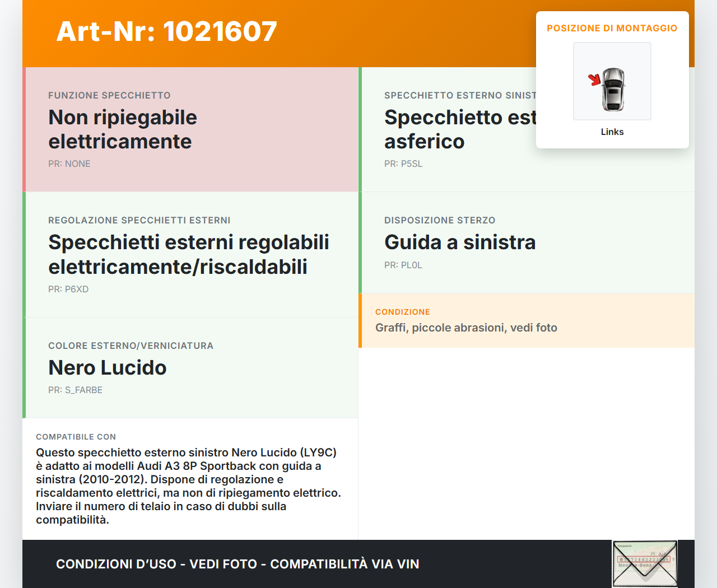Select the POSIZIONE DI MONTAGGIO panel
Viewport: 717px width, 588px height.
point(612,27)
